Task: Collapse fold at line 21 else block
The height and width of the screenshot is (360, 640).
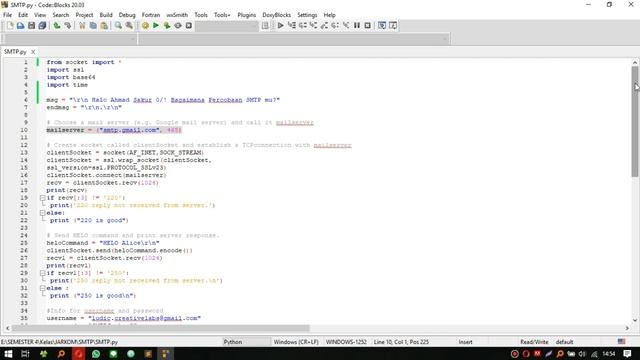Action: pos(42,213)
